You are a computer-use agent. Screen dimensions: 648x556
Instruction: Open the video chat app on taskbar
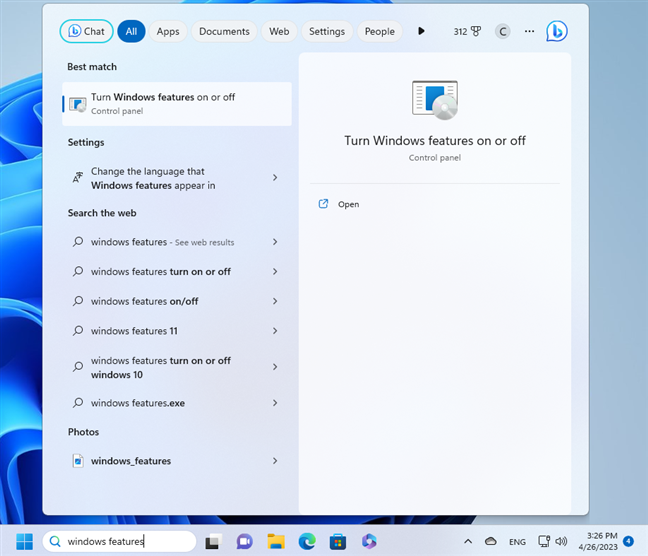(x=244, y=541)
